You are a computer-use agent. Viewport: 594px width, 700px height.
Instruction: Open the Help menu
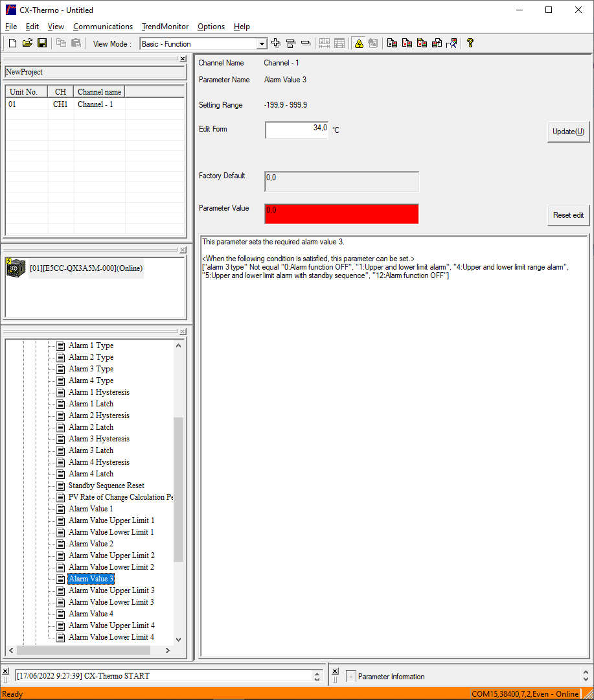(242, 27)
